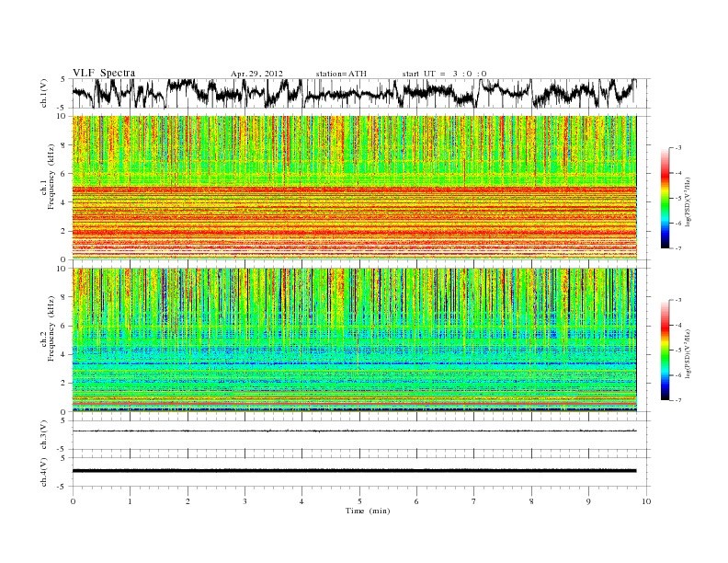728x563 pixels.
Task: Click time axis tick label "5"
Action: (359, 501)
